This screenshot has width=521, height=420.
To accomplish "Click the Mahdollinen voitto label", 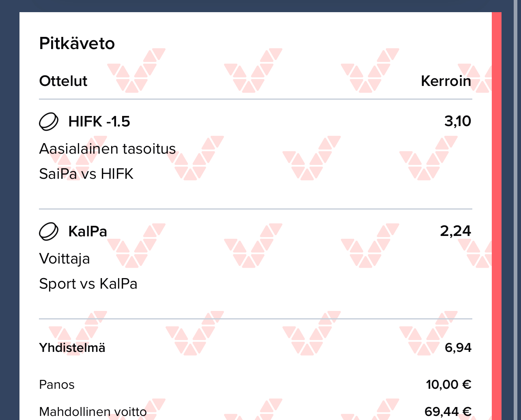I will click(x=93, y=412).
